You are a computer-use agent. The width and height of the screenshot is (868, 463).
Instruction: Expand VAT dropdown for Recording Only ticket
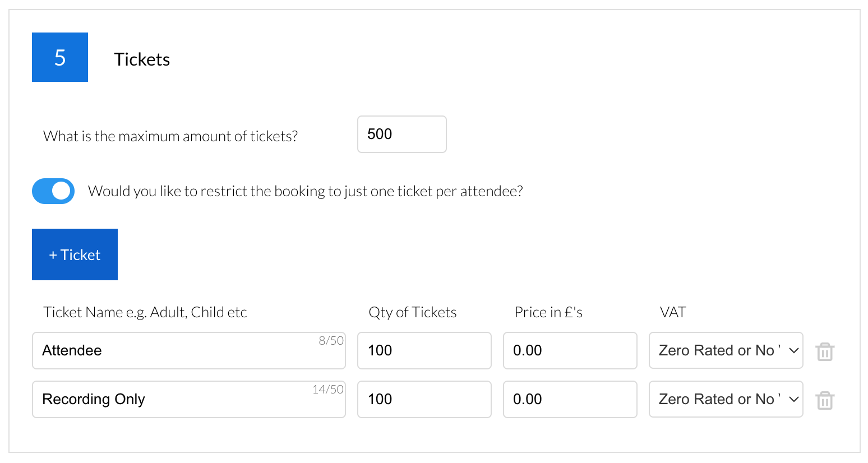(726, 400)
